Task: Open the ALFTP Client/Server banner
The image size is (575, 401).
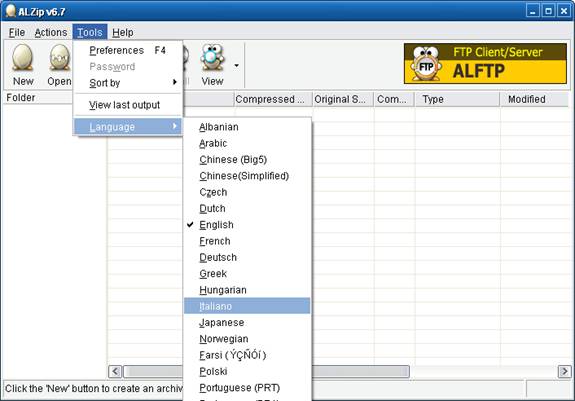Action: coord(485,63)
